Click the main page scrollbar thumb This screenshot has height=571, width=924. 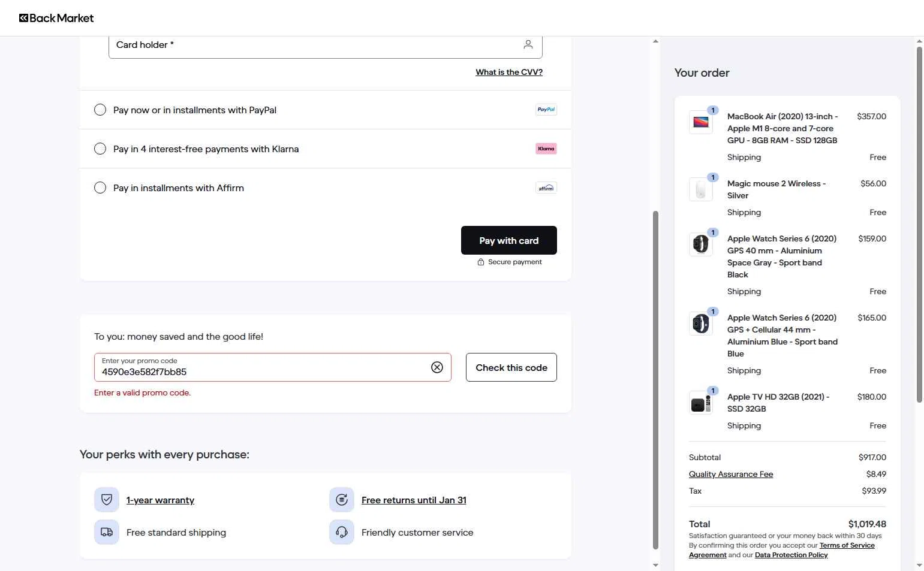click(655, 379)
